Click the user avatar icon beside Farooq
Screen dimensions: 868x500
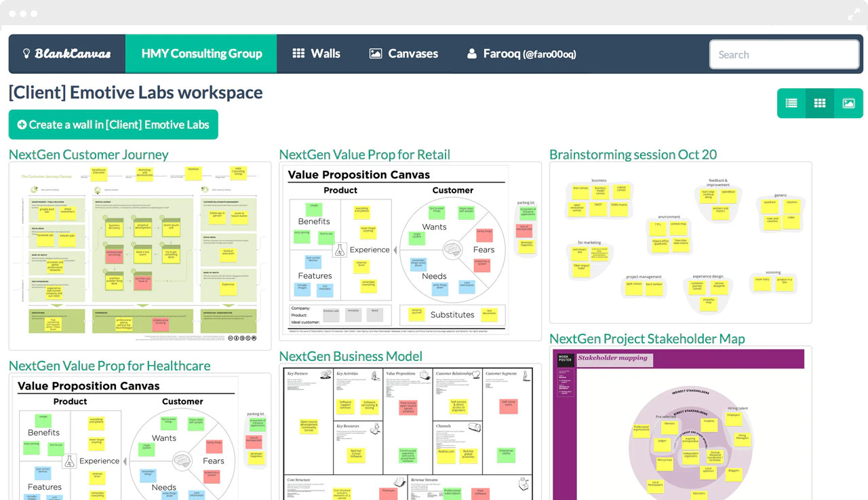tap(472, 54)
